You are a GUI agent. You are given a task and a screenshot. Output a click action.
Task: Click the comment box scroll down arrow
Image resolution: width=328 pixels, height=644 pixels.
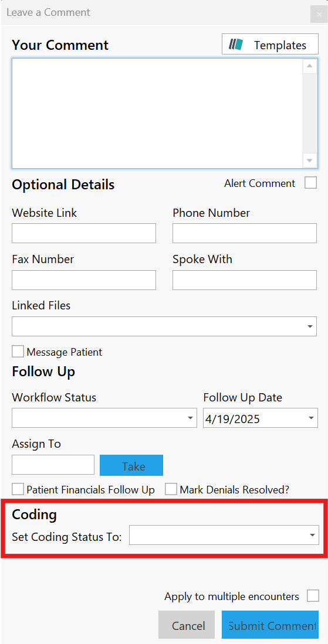click(309, 161)
